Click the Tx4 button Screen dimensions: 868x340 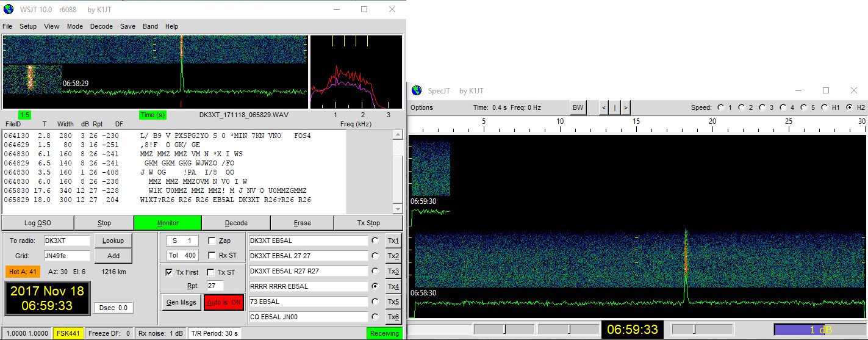point(393,286)
